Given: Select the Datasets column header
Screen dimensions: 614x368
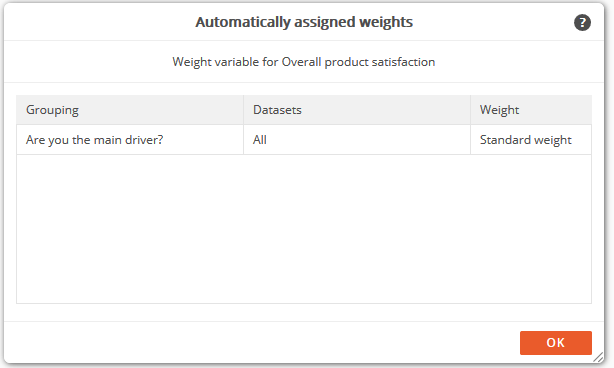Looking at the screenshot, I should [357, 110].
